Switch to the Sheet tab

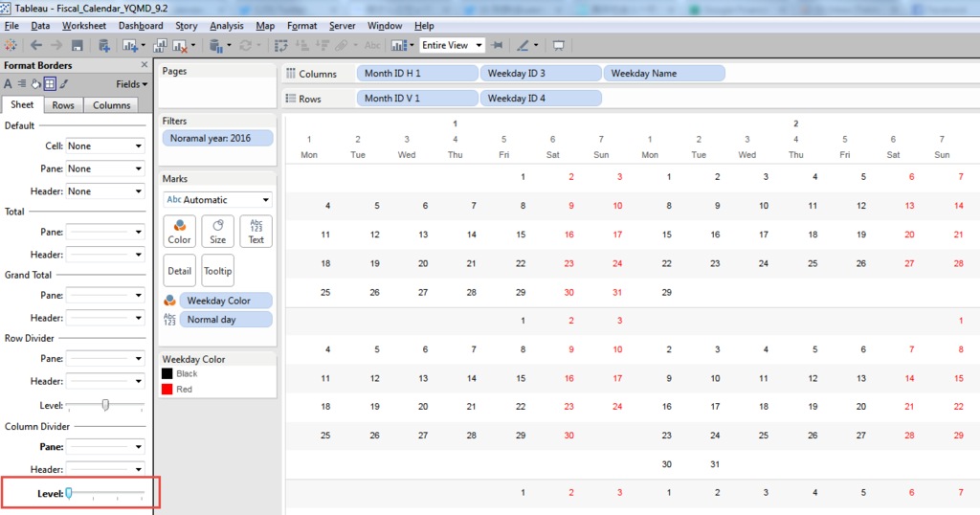click(22, 104)
